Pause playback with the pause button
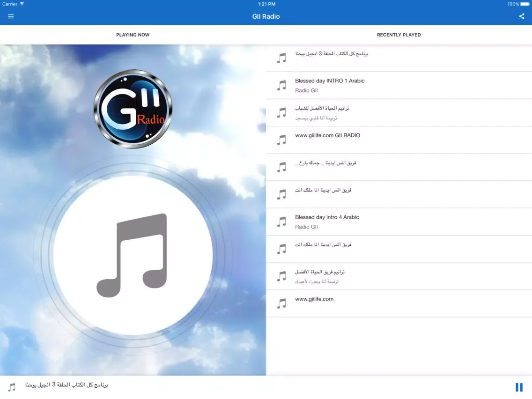 [x=519, y=387]
